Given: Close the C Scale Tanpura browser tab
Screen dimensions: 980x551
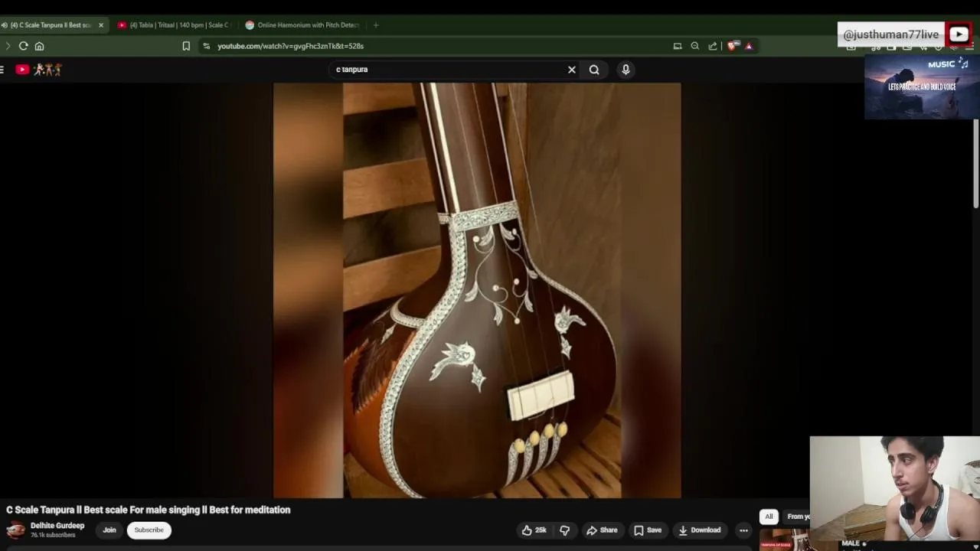Looking at the screenshot, I should (x=100, y=25).
